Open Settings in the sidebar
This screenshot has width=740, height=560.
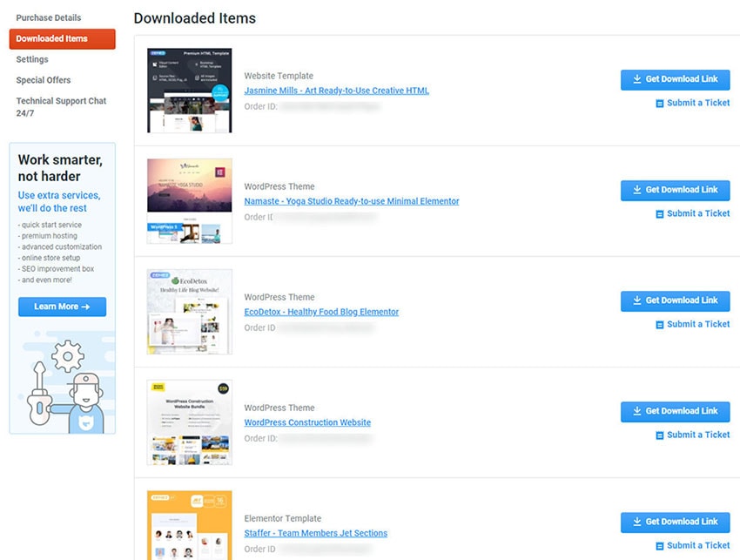(32, 59)
